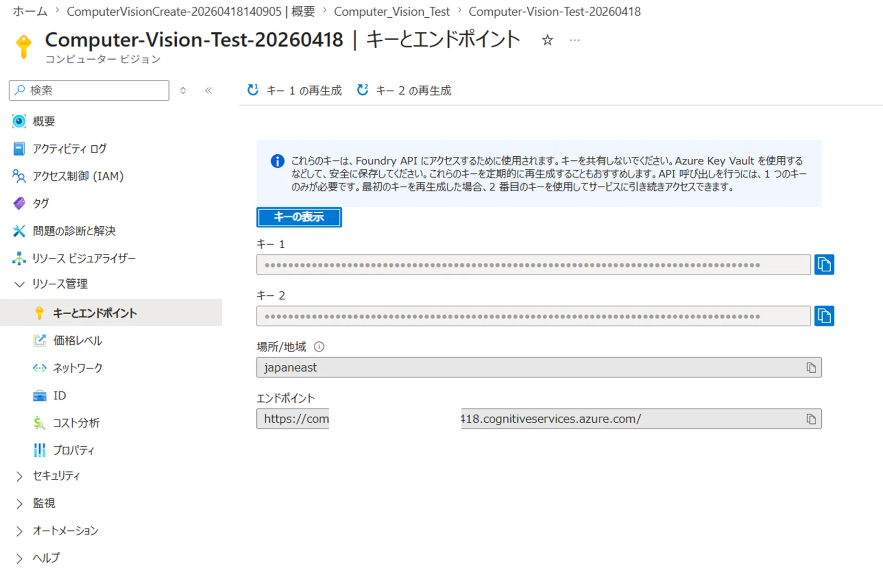Click the 概要 overview icon
This screenshot has width=883, height=588.
click(19, 121)
